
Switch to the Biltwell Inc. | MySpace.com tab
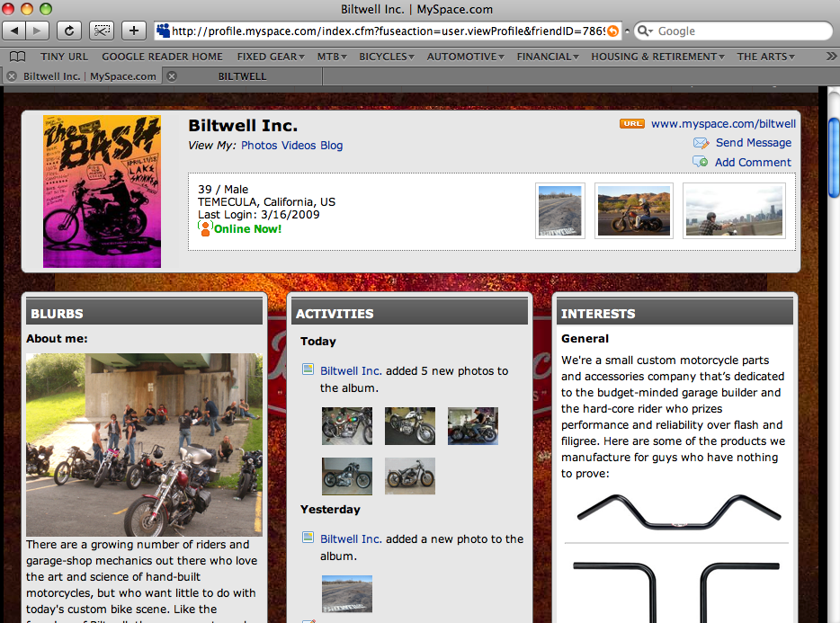(89, 76)
